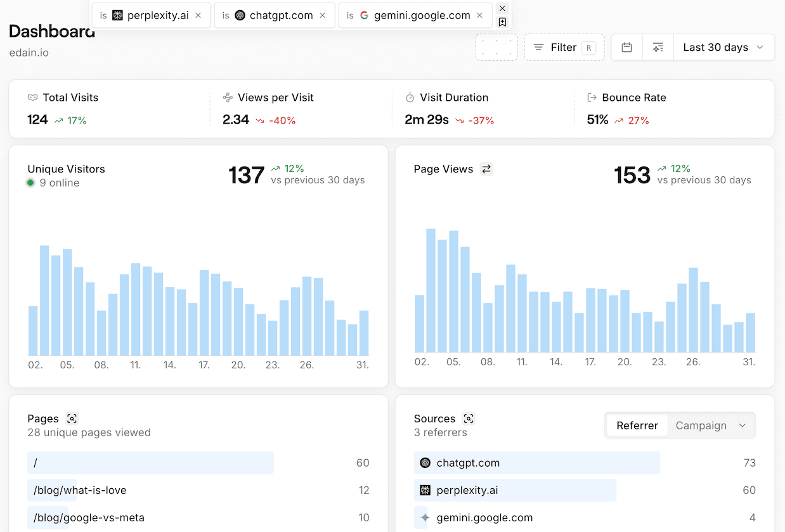The image size is (785, 532).
Task: Switch to the Campaign tab in Sources
Action: click(701, 425)
